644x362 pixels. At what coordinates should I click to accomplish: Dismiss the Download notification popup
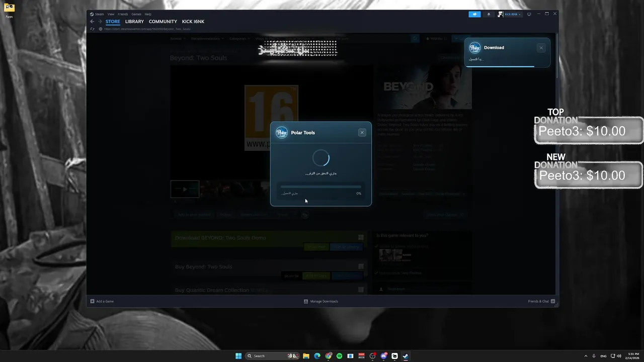tap(541, 48)
